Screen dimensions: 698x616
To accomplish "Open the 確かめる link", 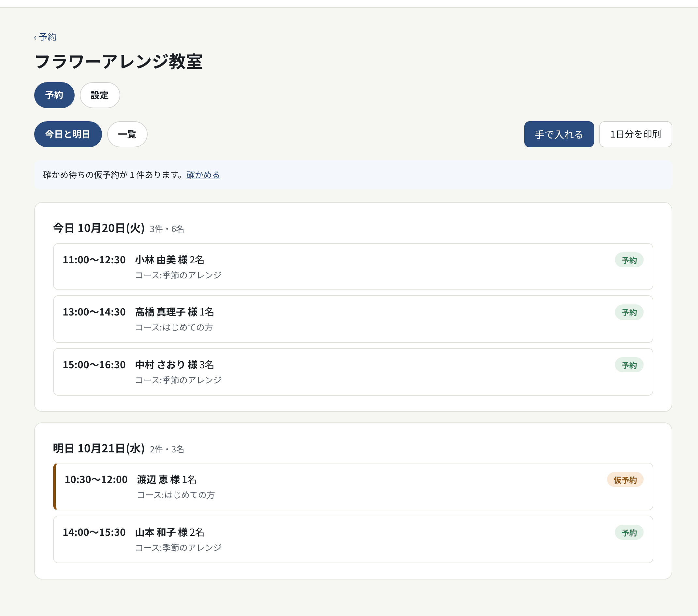I will (203, 175).
